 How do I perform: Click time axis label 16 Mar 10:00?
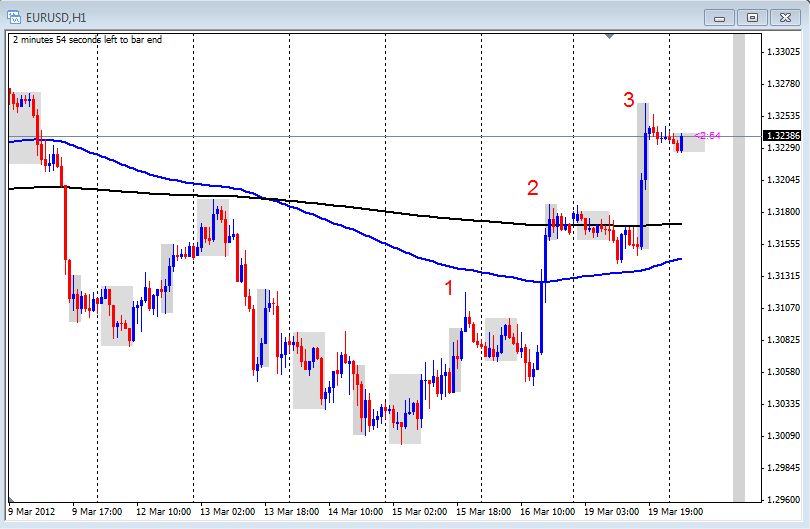click(548, 511)
